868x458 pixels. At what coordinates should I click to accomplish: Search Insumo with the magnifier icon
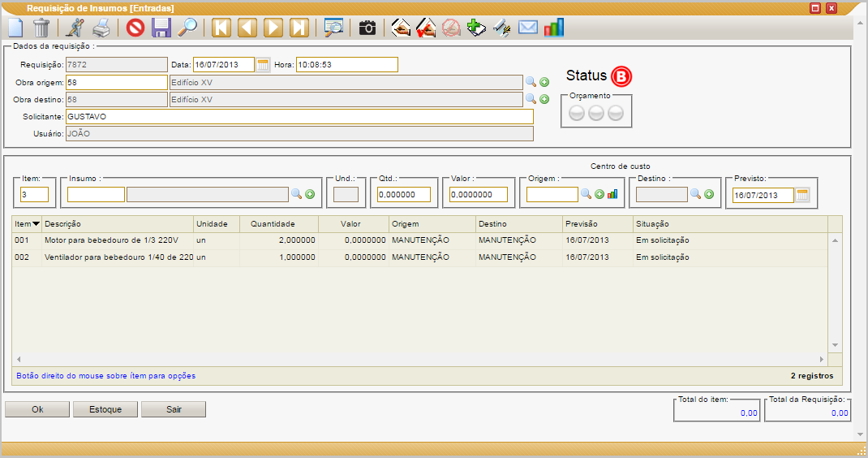pyautogui.click(x=297, y=194)
